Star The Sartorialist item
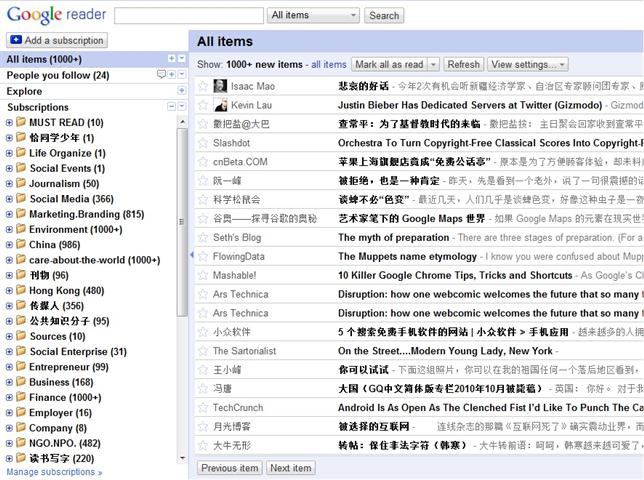 click(203, 351)
